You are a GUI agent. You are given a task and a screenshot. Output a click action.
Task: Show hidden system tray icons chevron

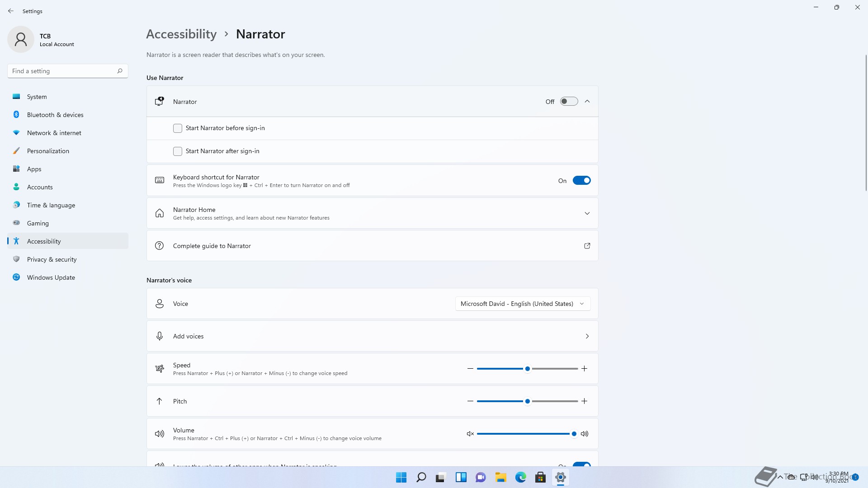click(x=780, y=477)
